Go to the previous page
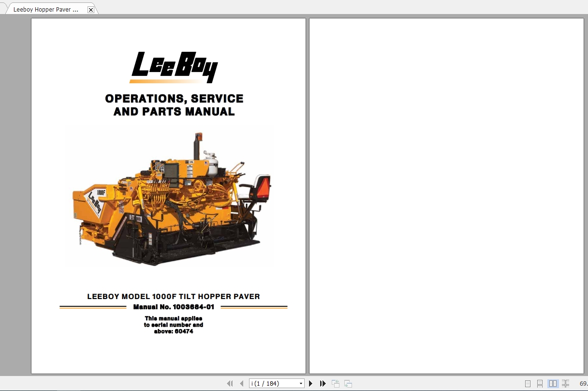Image resolution: width=588 pixels, height=391 pixels. [x=241, y=384]
